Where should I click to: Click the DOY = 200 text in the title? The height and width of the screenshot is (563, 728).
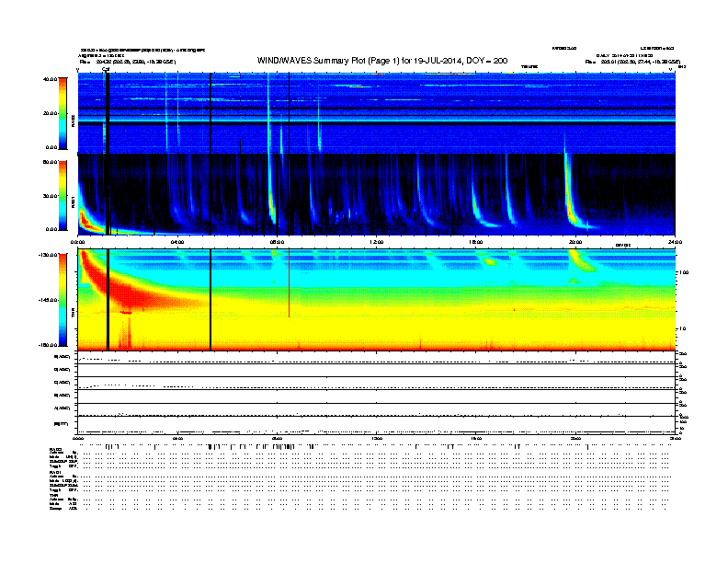[487, 61]
